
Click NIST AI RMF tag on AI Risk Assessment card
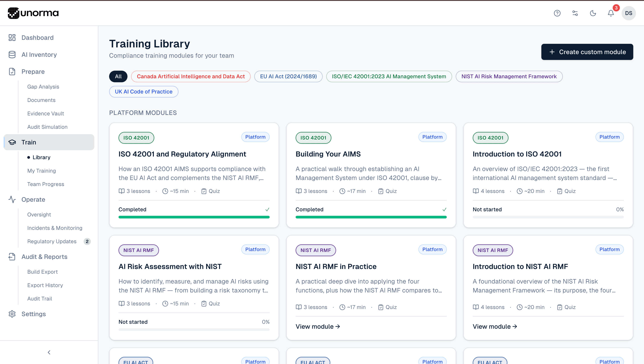coord(138,250)
